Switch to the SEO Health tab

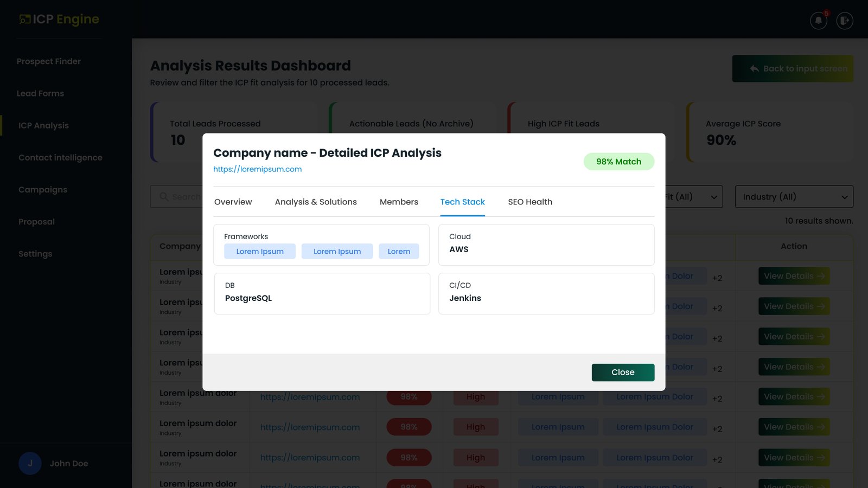click(530, 202)
